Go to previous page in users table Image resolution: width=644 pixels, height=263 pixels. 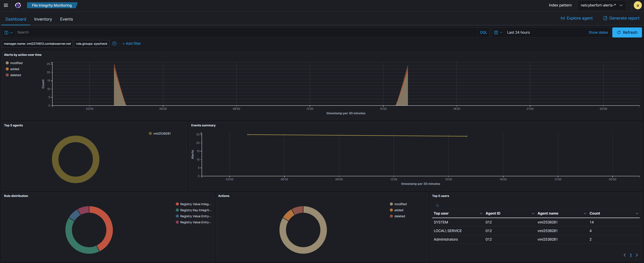(x=625, y=255)
